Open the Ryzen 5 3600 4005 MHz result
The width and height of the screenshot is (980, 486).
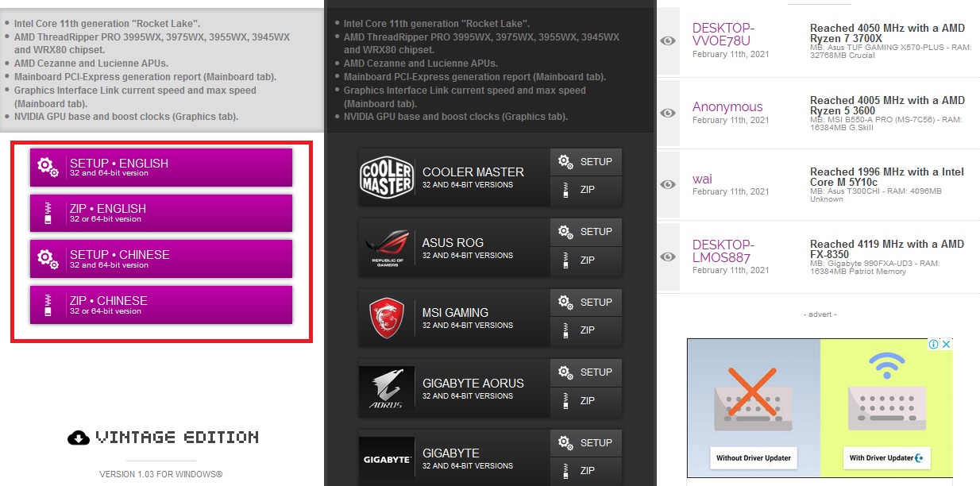887,106
